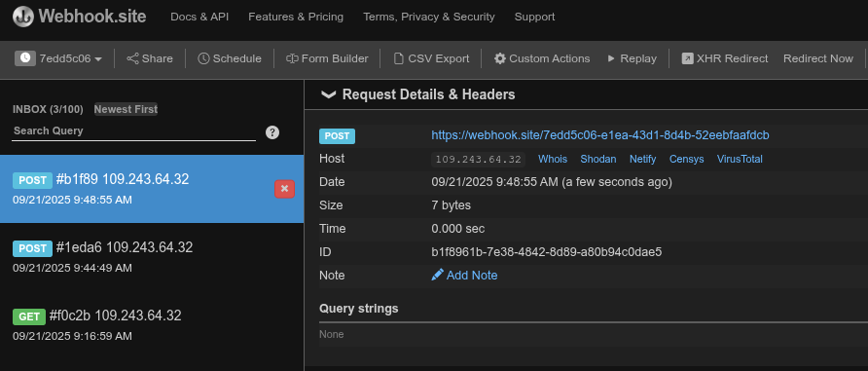Select POST request #b1f89
868x371 pixels.
(x=152, y=189)
